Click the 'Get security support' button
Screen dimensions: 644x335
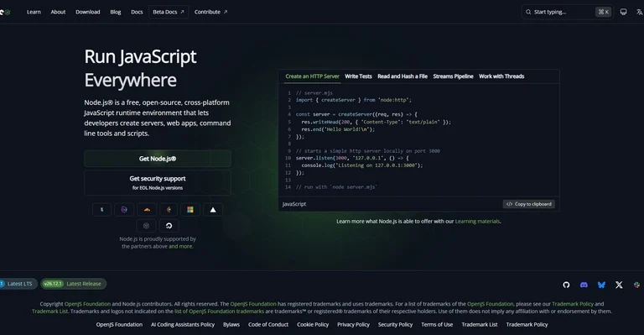pos(158,183)
